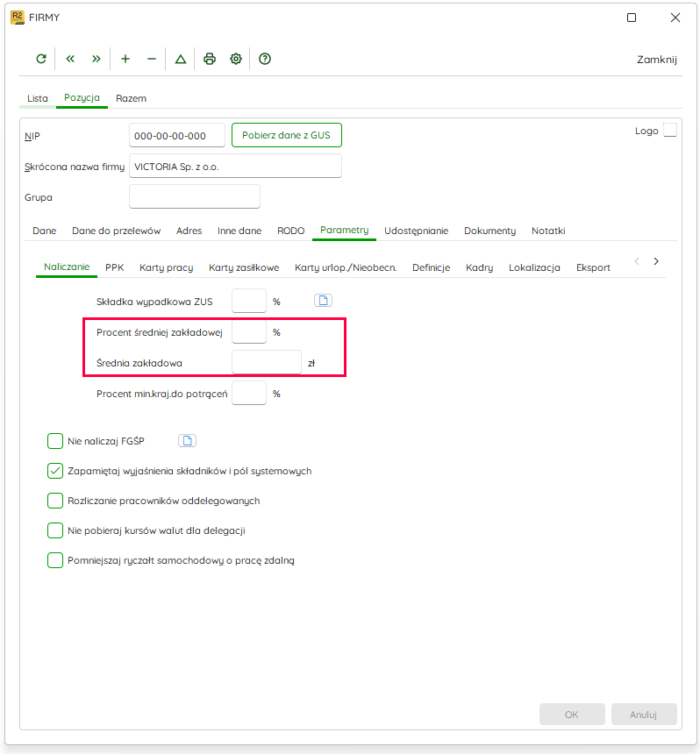Switch to Dane do przelewów tab
The image size is (700, 754).
[116, 231]
